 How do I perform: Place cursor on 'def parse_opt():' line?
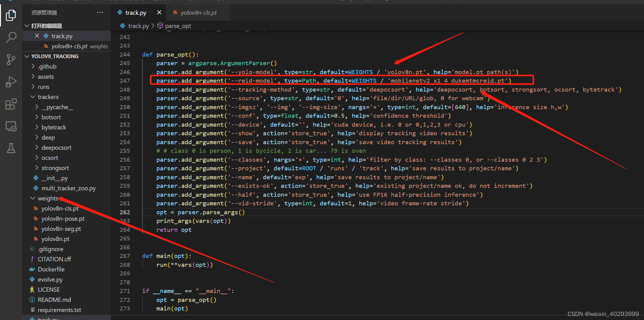170,54
